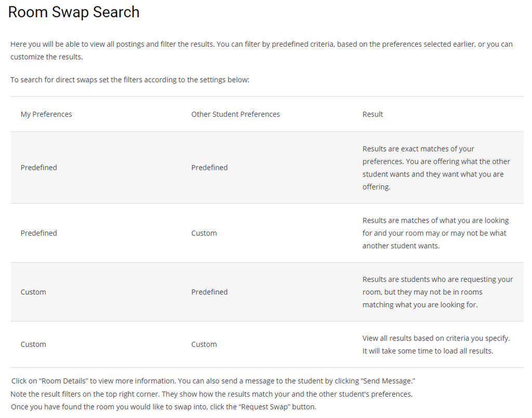The image size is (532, 418).
Task: Click Custom under Other Student Preferences in second row
Action: (x=204, y=233)
